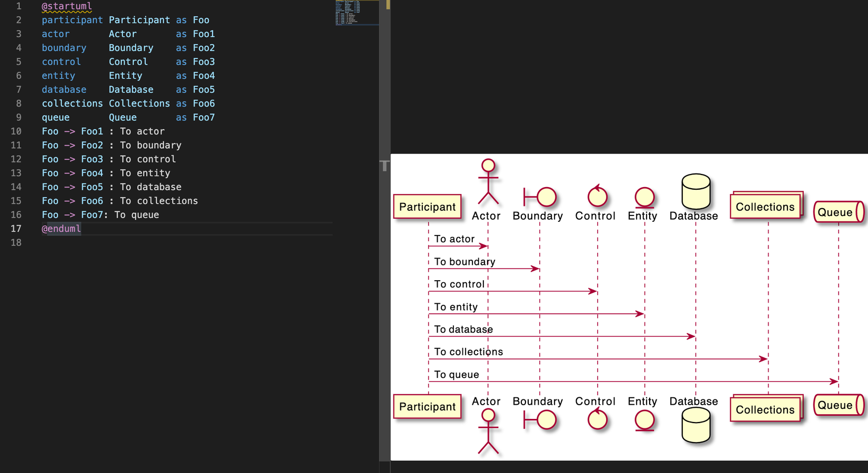This screenshot has width=868, height=473.
Task: Click 'To queue' text on line 16
Action: click(137, 215)
